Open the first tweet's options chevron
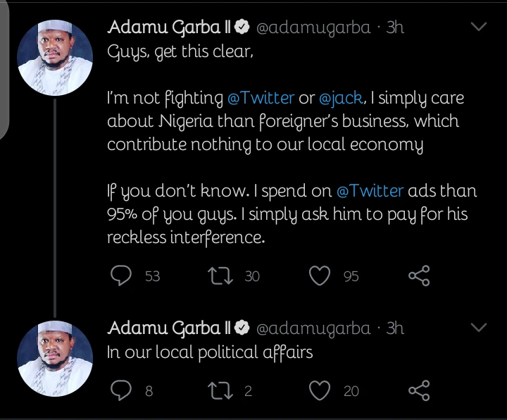This screenshot has width=507, height=420. 478,27
